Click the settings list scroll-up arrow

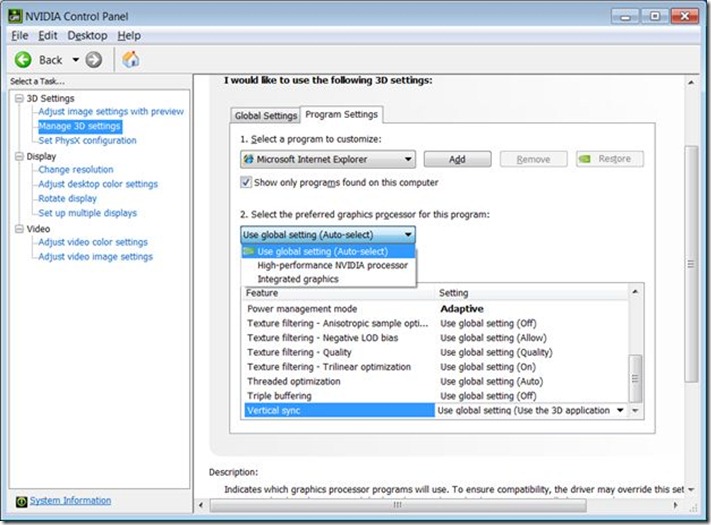click(635, 292)
